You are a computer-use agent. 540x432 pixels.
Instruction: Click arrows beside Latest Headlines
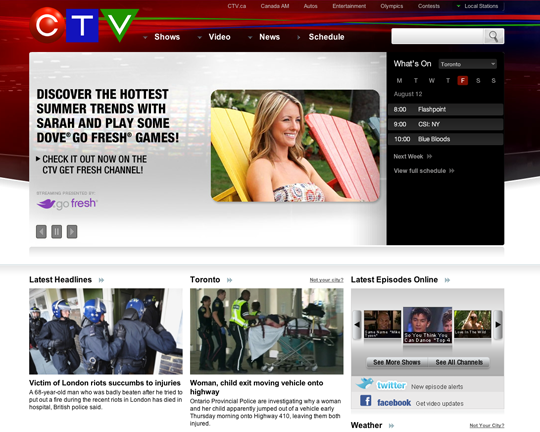101,280
